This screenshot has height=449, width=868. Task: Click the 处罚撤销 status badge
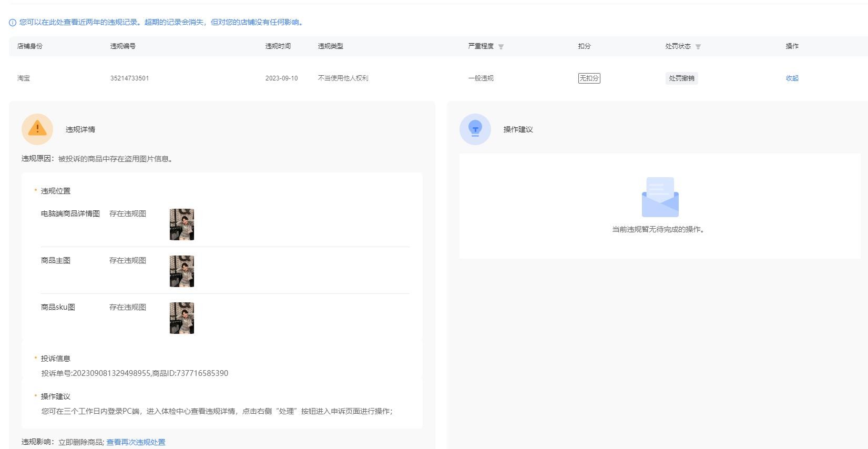681,78
